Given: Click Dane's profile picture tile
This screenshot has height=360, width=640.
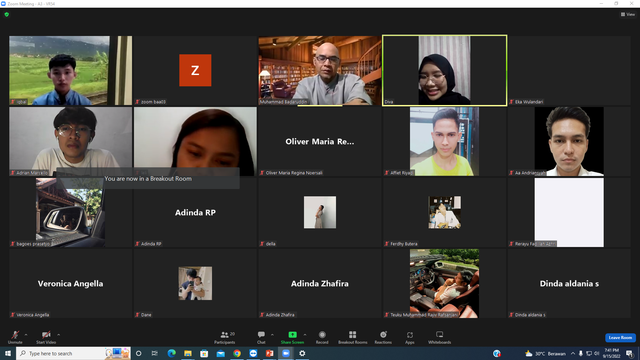Looking at the screenshot, I should 195,283.
